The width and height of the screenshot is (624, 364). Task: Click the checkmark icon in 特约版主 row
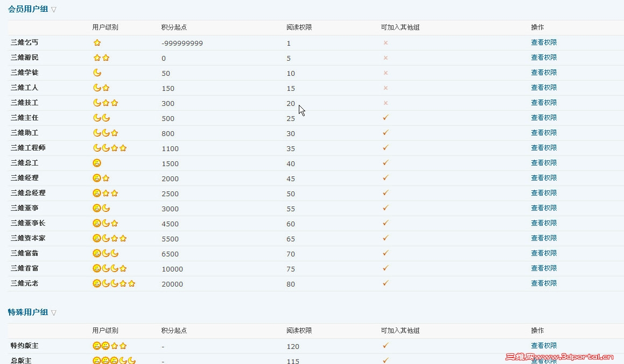coord(385,346)
